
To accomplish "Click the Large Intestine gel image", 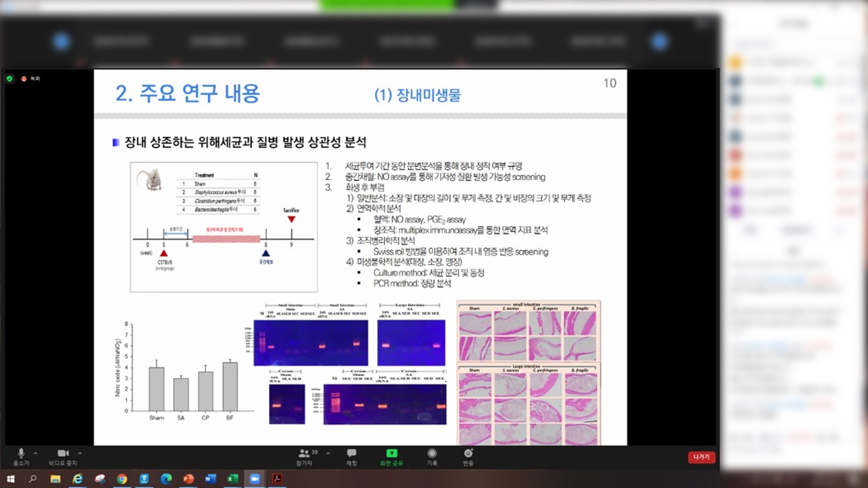I will (x=411, y=343).
